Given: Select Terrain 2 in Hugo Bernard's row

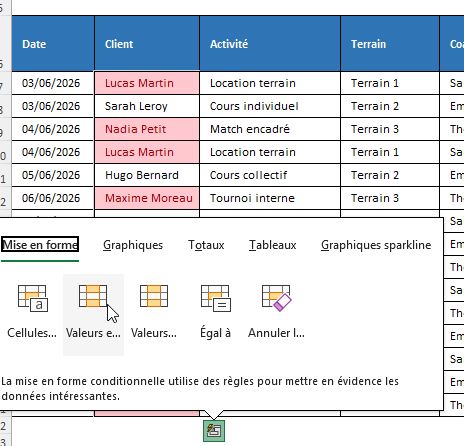Looking at the screenshot, I should click(x=390, y=175).
